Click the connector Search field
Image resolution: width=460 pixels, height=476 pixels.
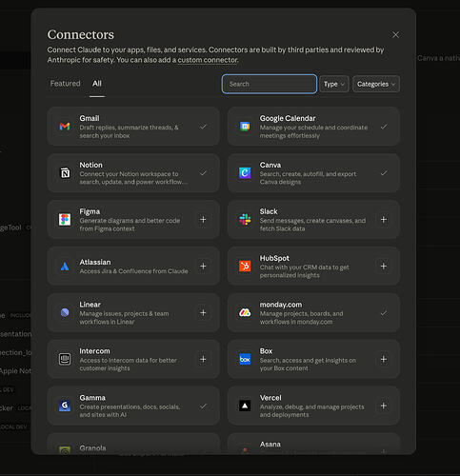point(270,84)
